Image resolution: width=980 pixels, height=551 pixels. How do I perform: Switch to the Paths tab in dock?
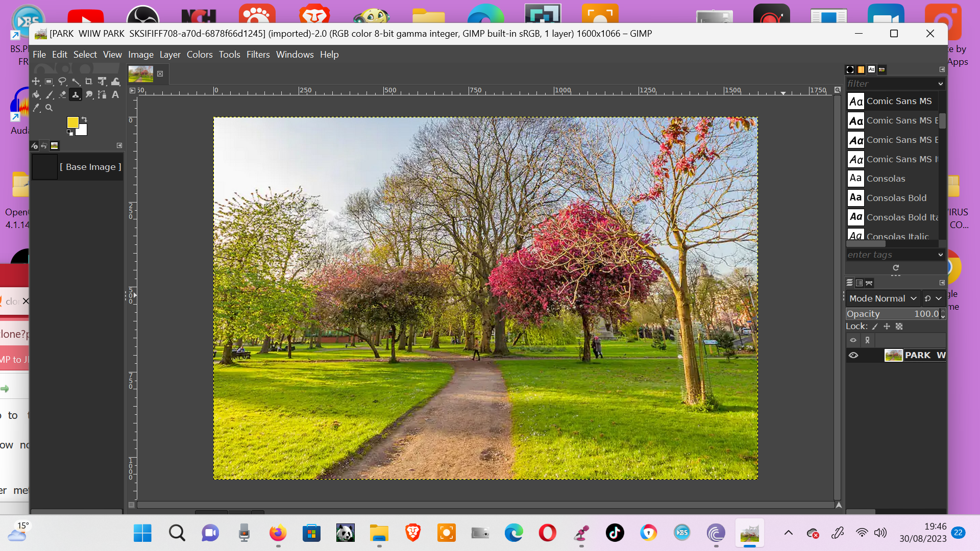869,283
